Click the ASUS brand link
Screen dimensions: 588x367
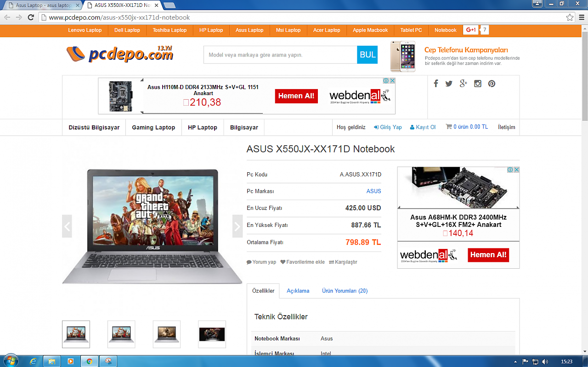(x=373, y=191)
